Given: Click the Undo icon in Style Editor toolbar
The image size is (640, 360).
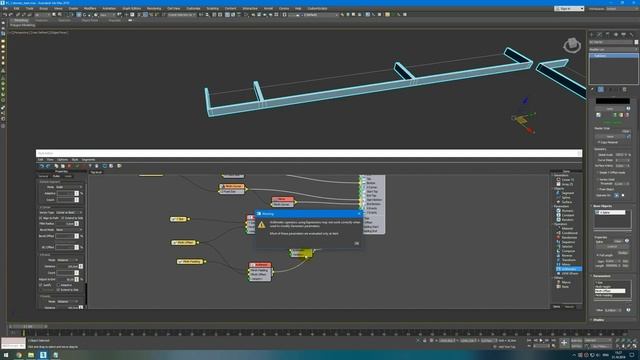Looking at the screenshot, I should 41,166.
